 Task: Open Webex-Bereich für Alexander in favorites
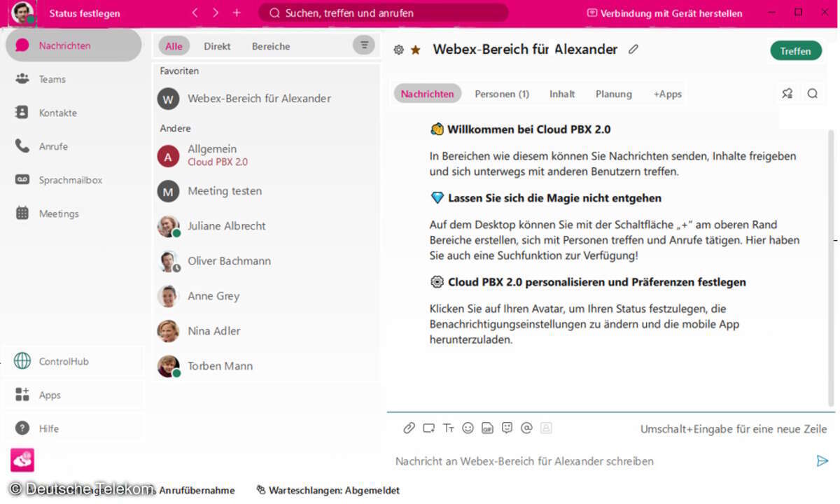coord(266,99)
